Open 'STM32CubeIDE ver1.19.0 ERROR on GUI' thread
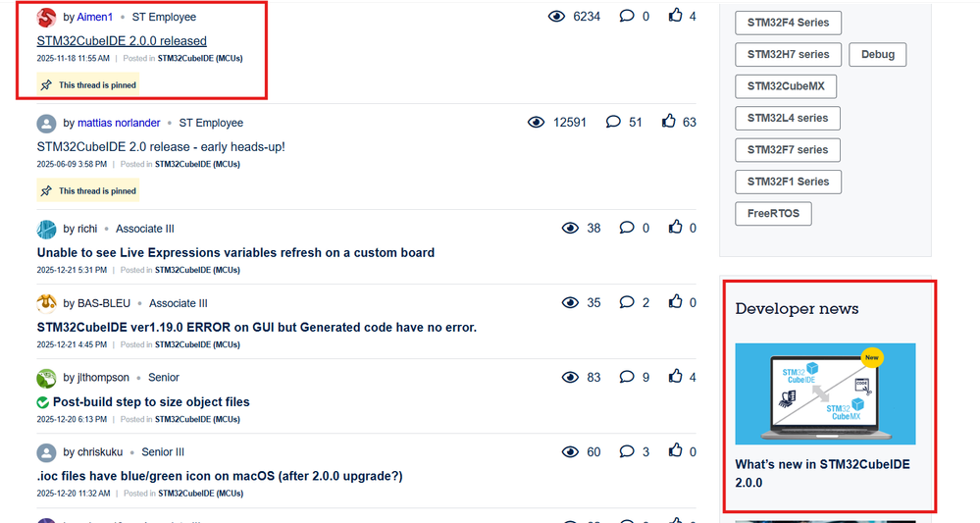Image resolution: width=980 pixels, height=523 pixels. (257, 328)
